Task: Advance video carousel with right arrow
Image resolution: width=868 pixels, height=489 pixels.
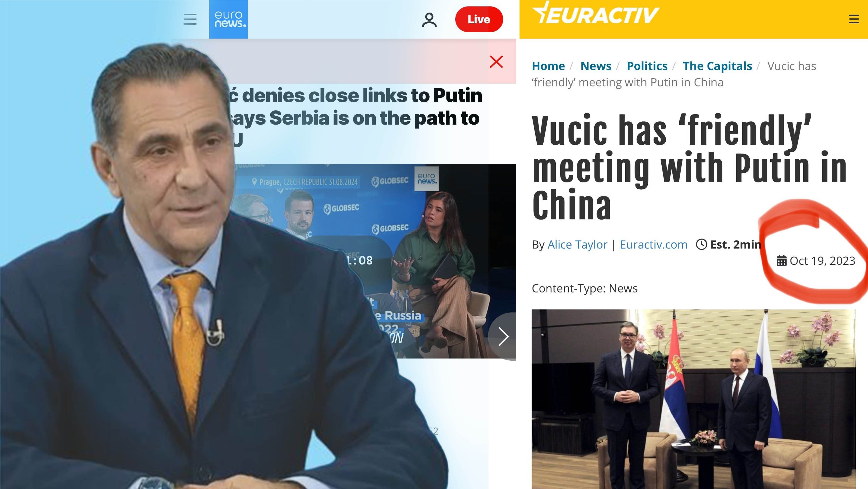Action: pyautogui.click(x=503, y=336)
